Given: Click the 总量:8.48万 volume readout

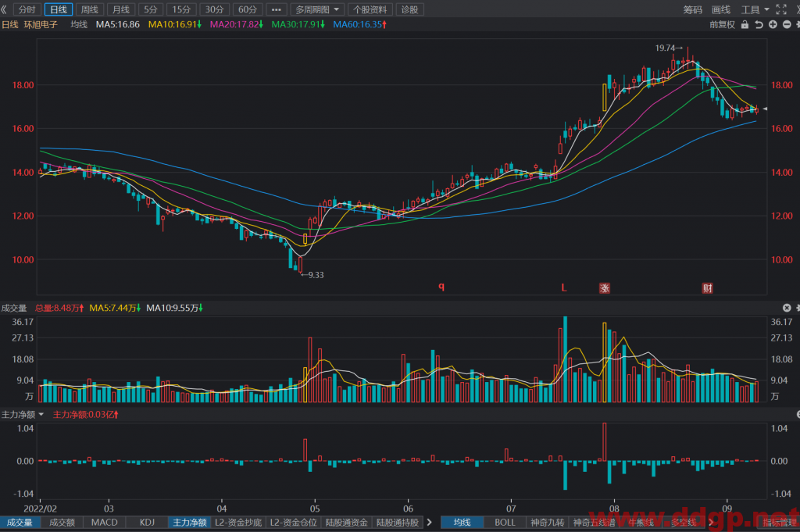Looking at the screenshot, I should [59, 308].
